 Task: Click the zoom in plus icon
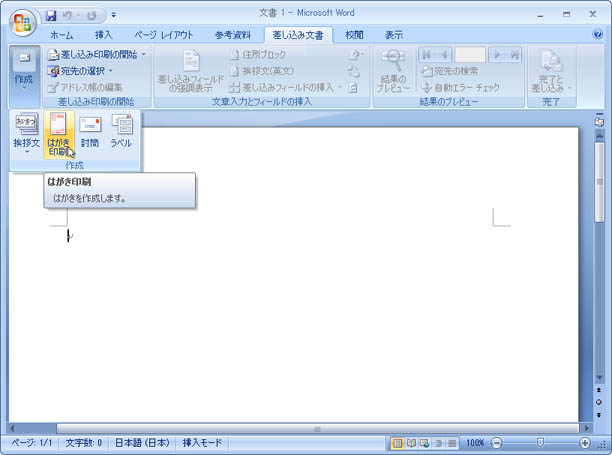(x=585, y=442)
